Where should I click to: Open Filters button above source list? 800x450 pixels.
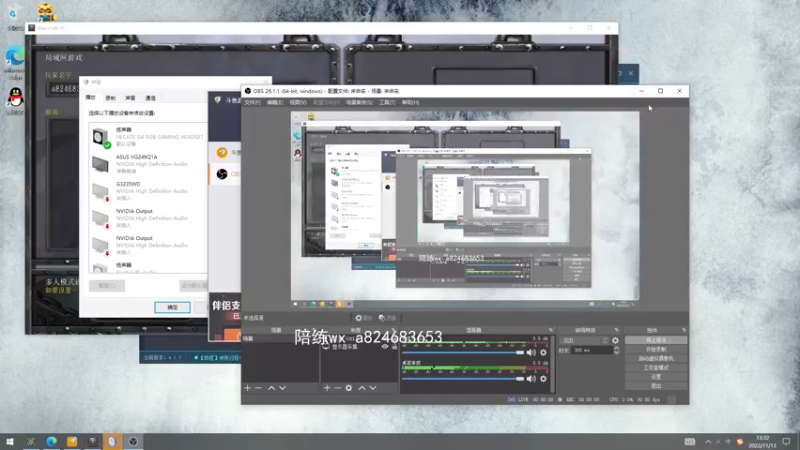point(388,318)
